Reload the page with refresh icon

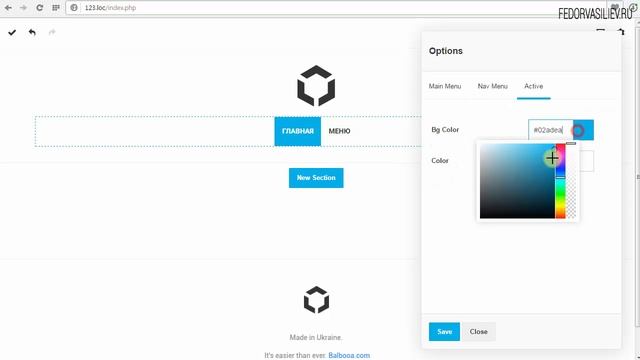(x=40, y=8)
